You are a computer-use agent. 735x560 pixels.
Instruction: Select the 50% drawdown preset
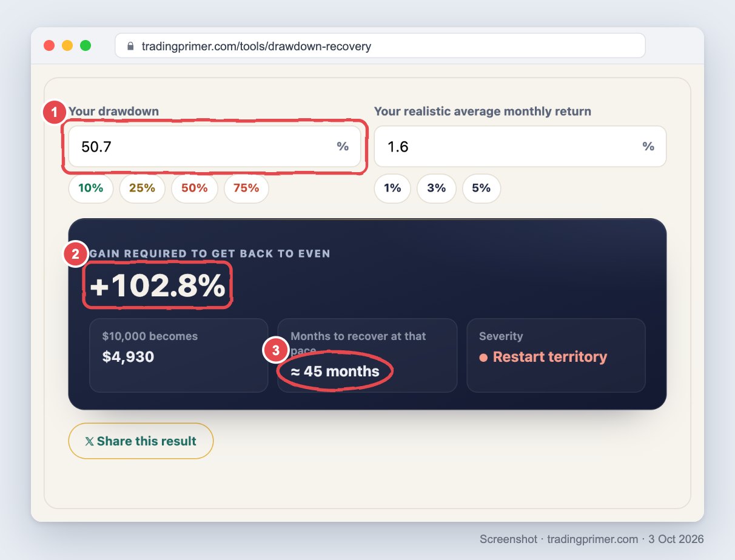(x=194, y=188)
